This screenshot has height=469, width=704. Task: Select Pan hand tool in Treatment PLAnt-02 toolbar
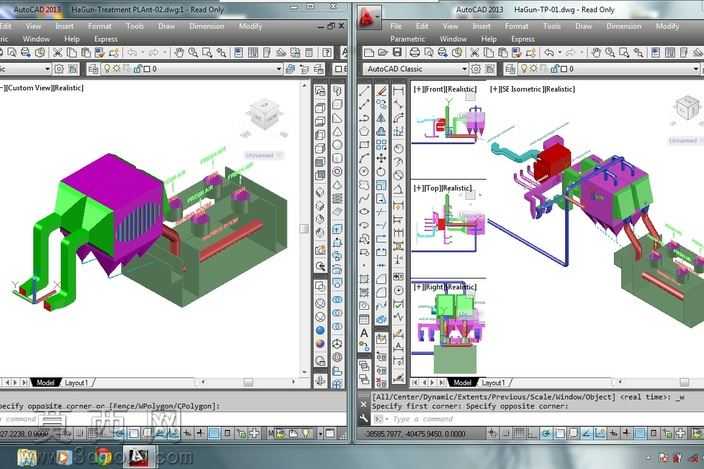click(x=179, y=53)
